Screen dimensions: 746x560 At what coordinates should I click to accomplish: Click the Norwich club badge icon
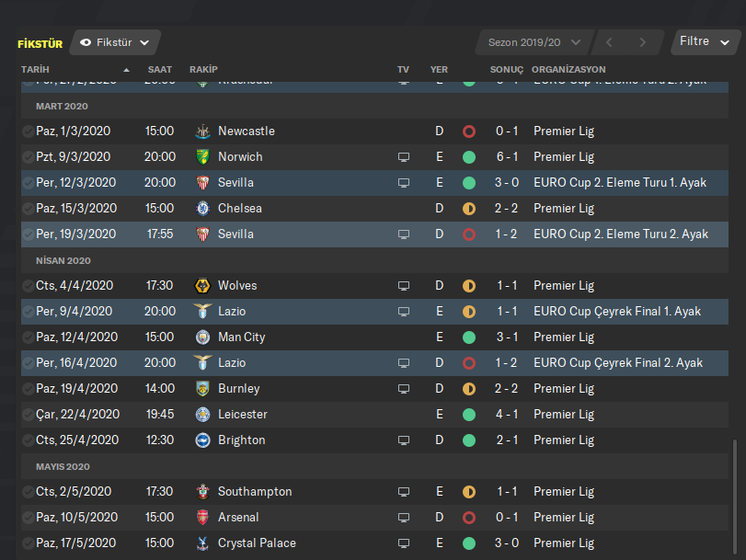[202, 157]
